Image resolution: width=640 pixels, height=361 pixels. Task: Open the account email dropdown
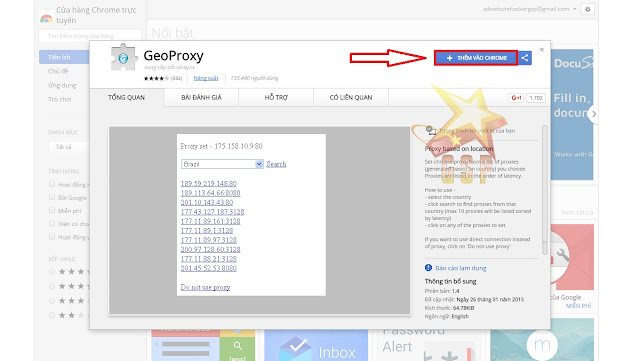click(x=529, y=9)
